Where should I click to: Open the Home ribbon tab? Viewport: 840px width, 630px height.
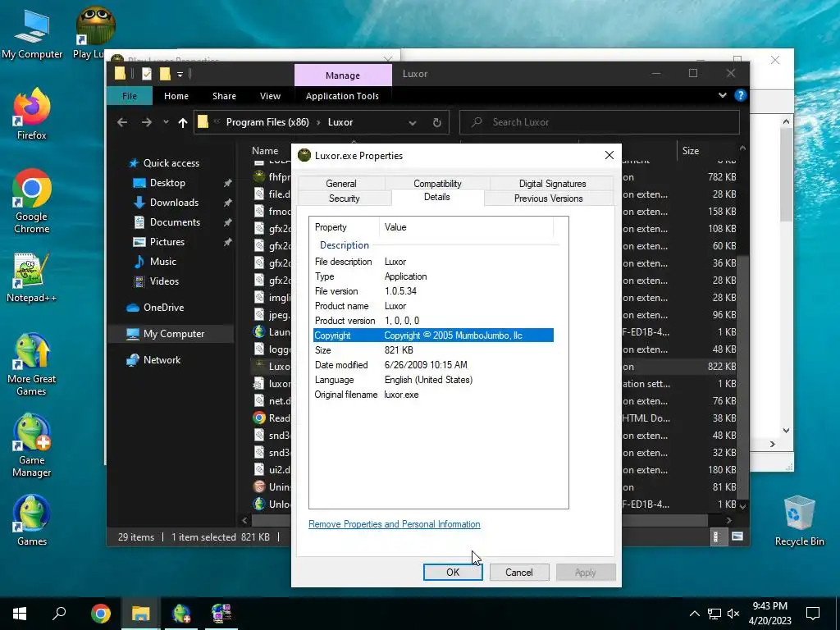(x=176, y=96)
